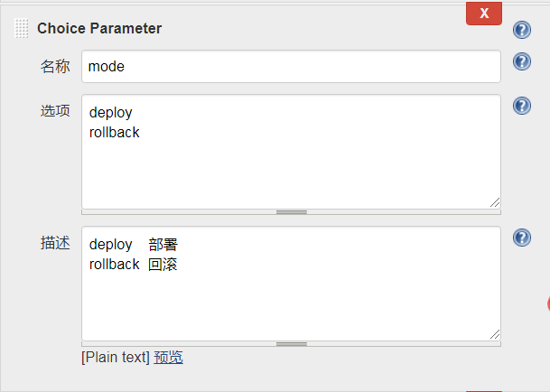
Task: Open the 预览 preview link
Action: pos(168,358)
